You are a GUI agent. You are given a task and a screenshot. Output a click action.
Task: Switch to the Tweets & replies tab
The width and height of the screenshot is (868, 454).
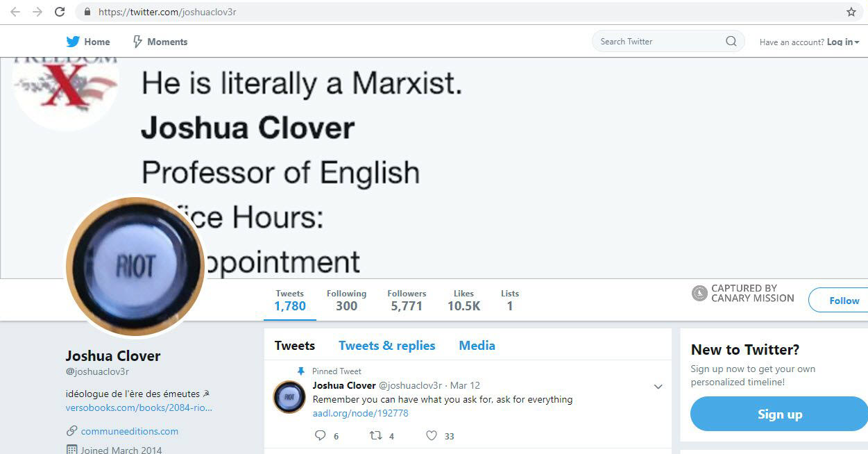[x=386, y=346]
